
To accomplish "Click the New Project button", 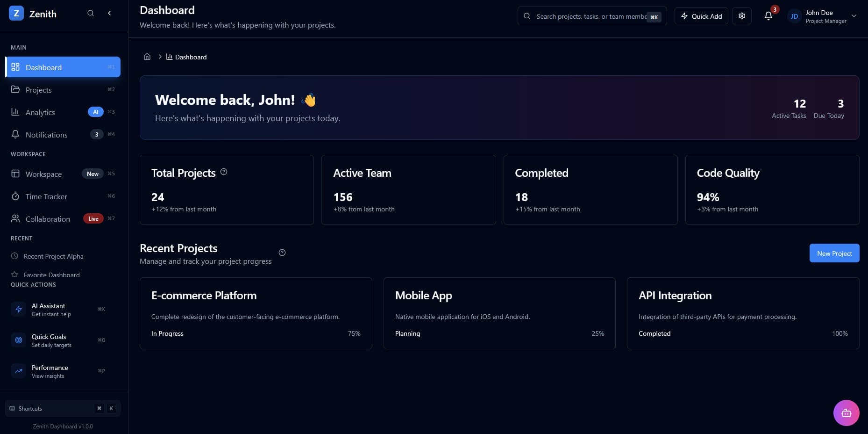I will pyautogui.click(x=834, y=253).
